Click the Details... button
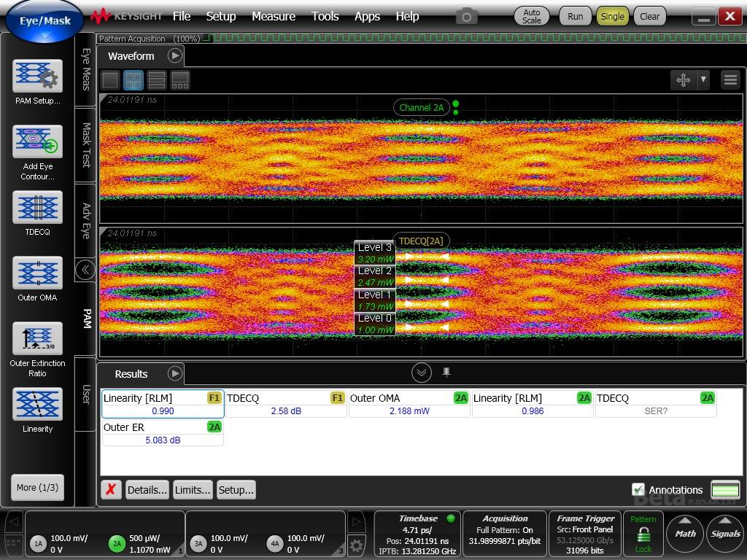Screen dimensions: 747x560 [147, 490]
